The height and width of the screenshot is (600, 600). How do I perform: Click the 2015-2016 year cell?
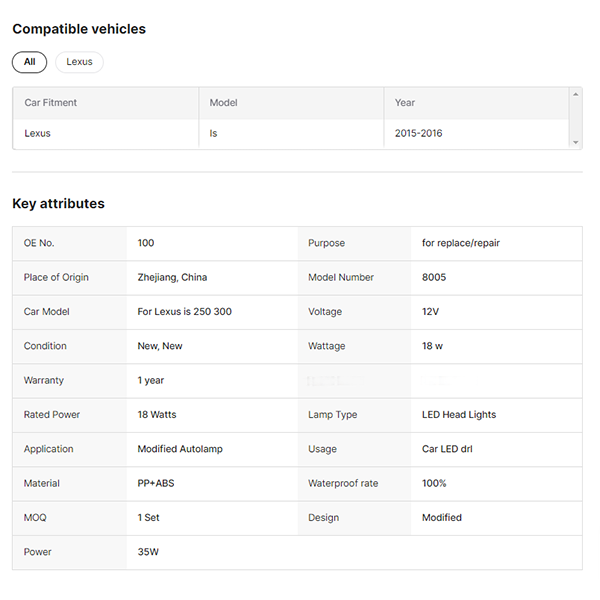(x=418, y=133)
